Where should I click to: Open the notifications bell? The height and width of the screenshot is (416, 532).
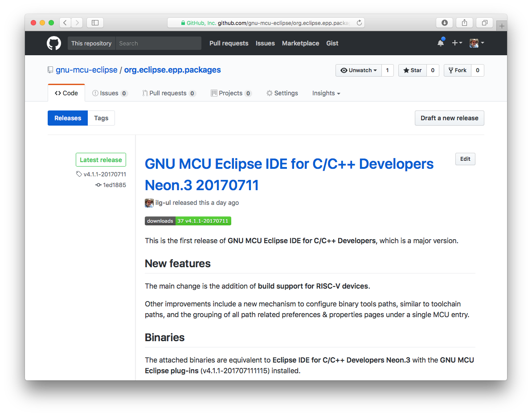click(x=441, y=42)
